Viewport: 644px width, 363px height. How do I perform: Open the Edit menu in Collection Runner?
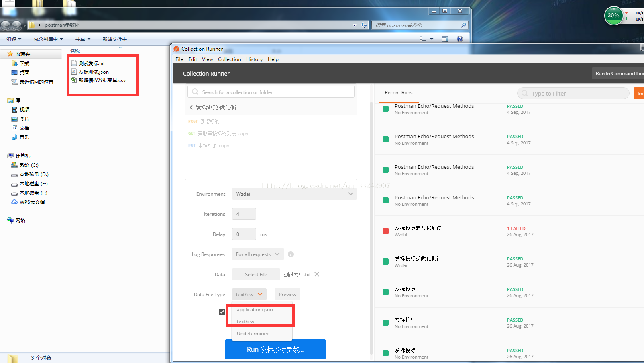point(193,59)
